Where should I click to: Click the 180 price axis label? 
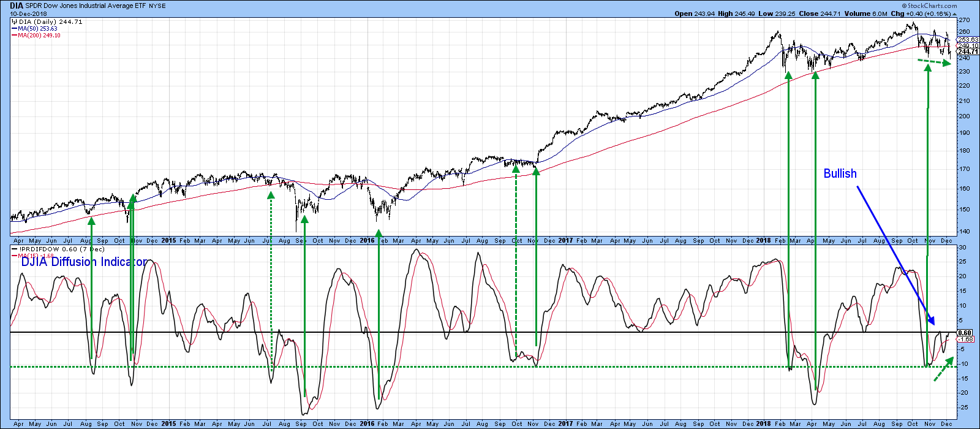[963, 151]
